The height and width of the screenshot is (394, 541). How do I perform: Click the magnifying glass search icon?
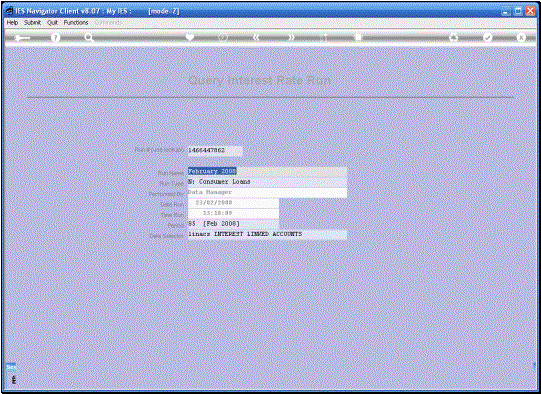[89, 37]
